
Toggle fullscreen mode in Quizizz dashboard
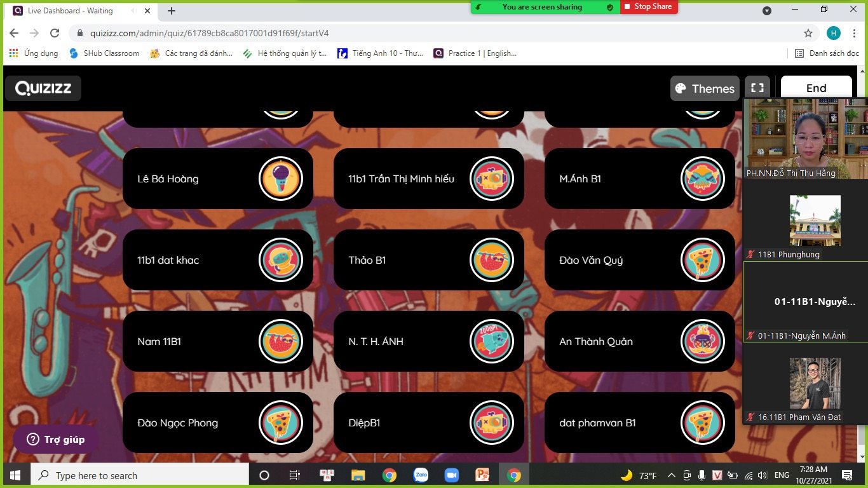[x=757, y=88]
